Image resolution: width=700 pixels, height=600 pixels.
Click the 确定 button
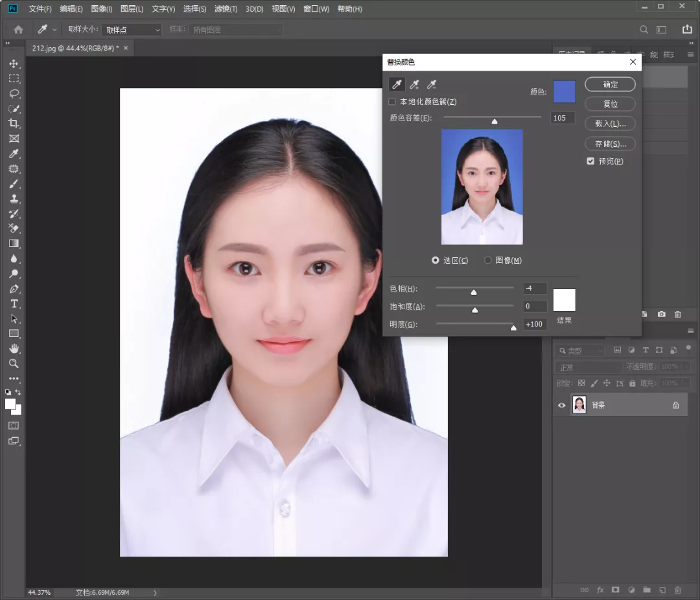[610, 85]
